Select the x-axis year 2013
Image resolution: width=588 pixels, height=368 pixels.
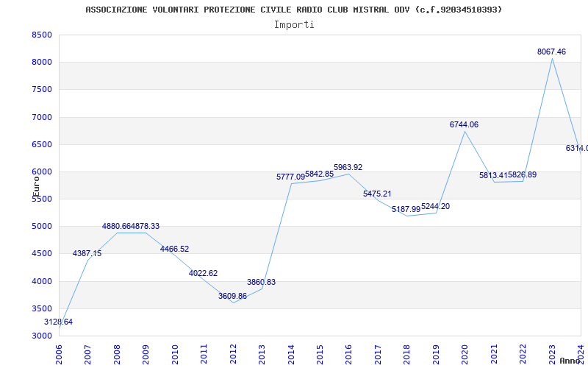pos(262,354)
